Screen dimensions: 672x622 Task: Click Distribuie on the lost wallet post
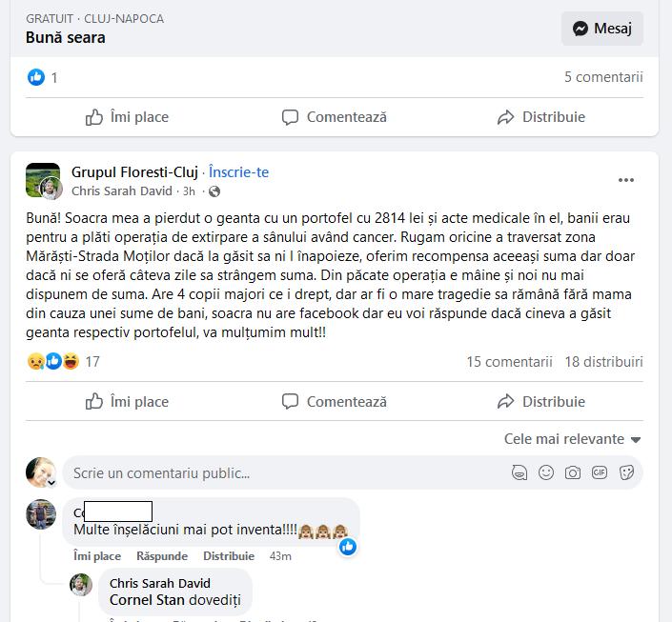541,402
